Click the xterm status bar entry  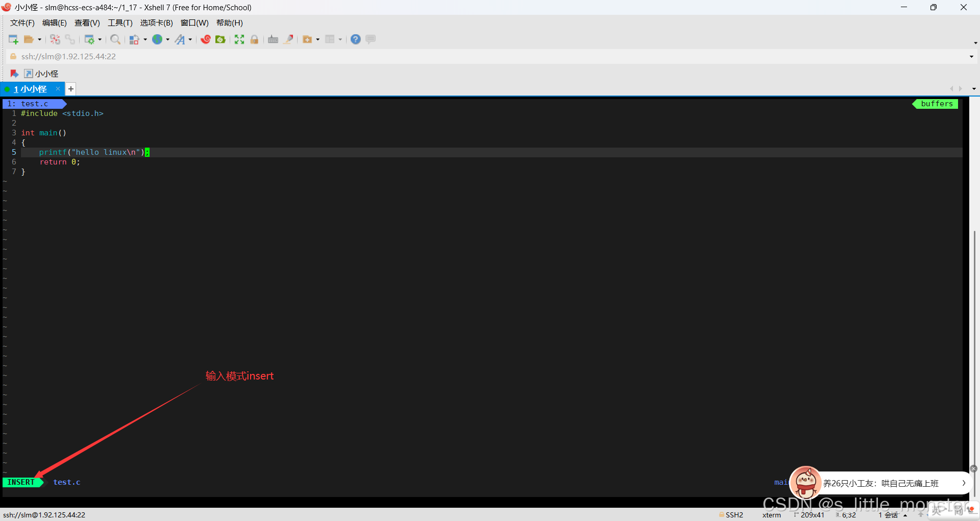click(772, 515)
